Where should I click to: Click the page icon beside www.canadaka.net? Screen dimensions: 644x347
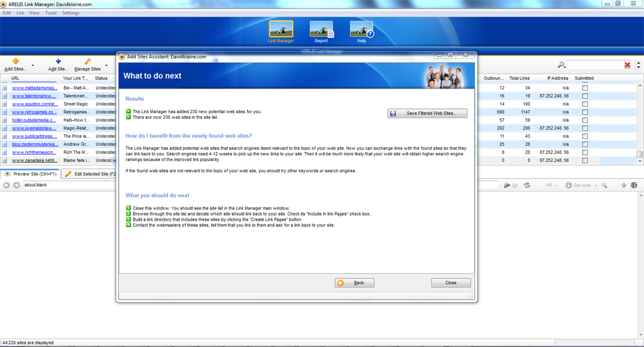tap(4, 160)
